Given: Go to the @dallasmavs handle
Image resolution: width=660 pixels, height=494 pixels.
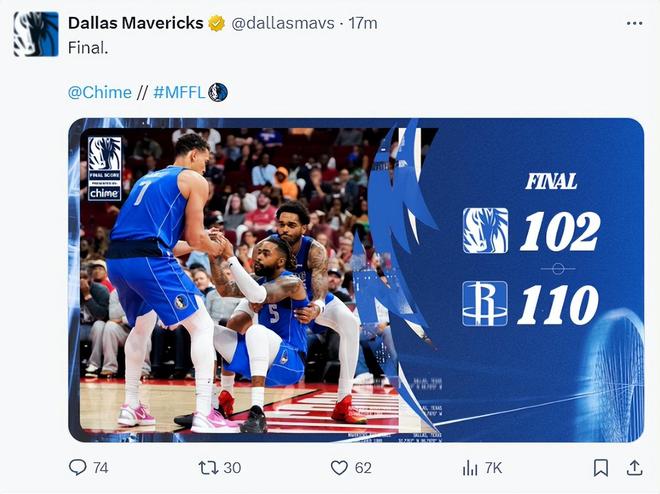Looking at the screenshot, I should (x=284, y=23).
